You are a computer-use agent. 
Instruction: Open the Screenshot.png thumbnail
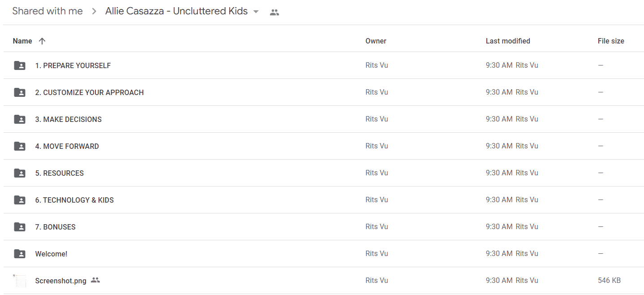tap(20, 281)
